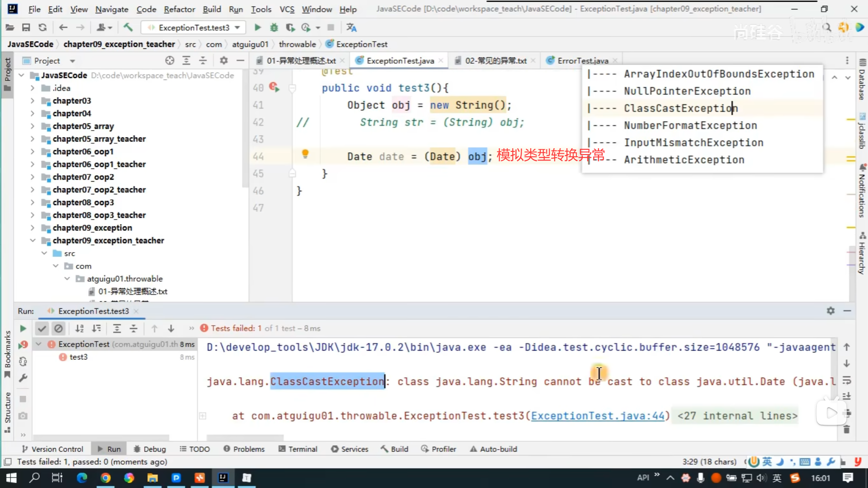868x488 pixels.
Task: Open the ExceptionTest.java:44 stack trace link
Action: pyautogui.click(x=598, y=416)
